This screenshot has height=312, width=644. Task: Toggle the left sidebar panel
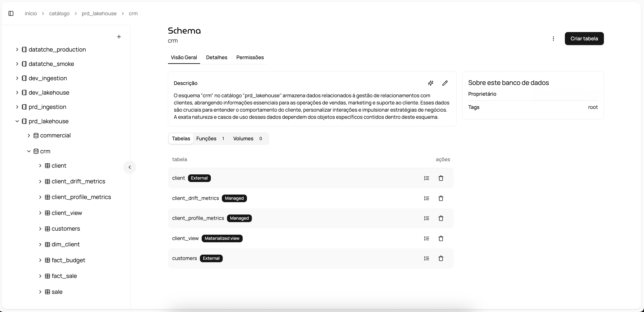(11, 13)
